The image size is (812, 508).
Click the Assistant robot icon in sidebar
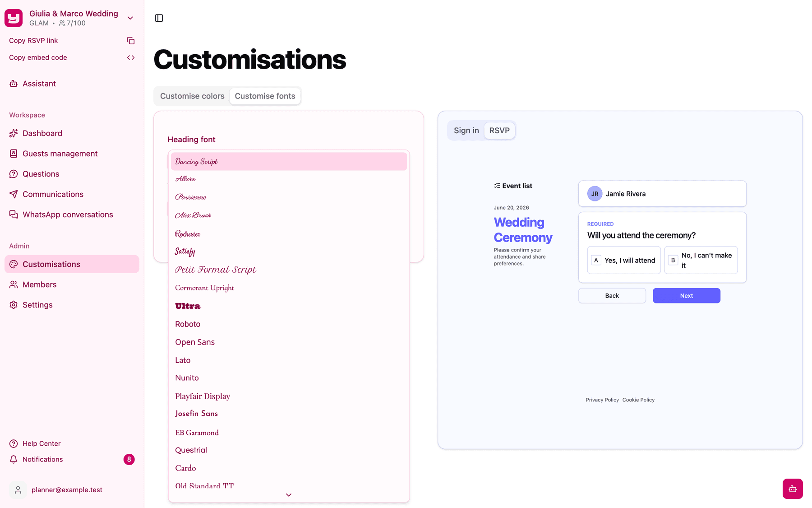coord(14,84)
